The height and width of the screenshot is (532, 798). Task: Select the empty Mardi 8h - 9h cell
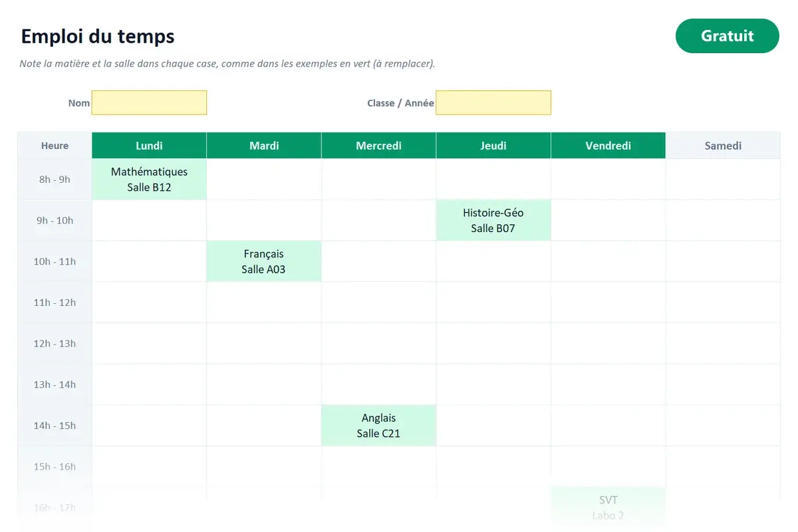coord(264,180)
